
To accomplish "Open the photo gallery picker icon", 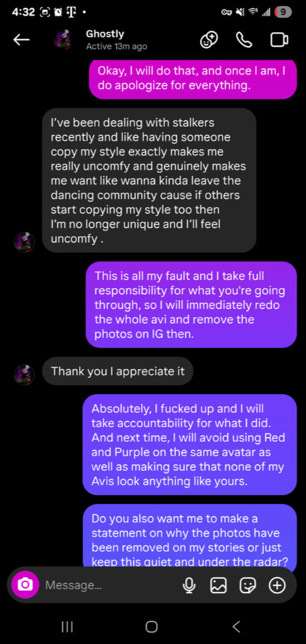I will point(219,585).
